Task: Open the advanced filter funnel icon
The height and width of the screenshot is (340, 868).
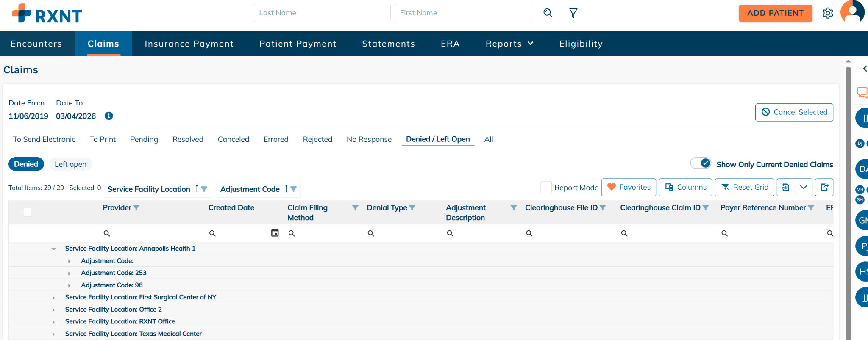Action: 573,13
